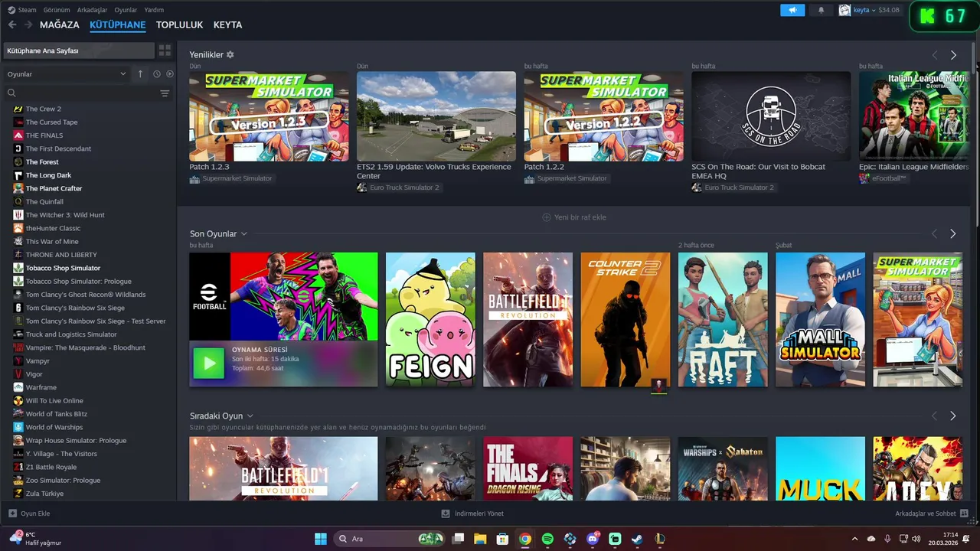
Task: Open the Mall Simulator cover
Action: point(820,320)
